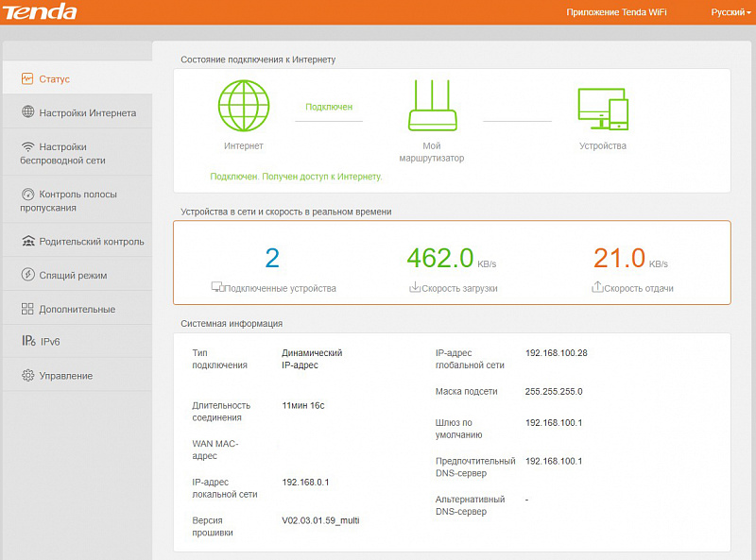Click the upload speed 21.0 value
Viewport: 756px width, 560px height.
[619, 258]
